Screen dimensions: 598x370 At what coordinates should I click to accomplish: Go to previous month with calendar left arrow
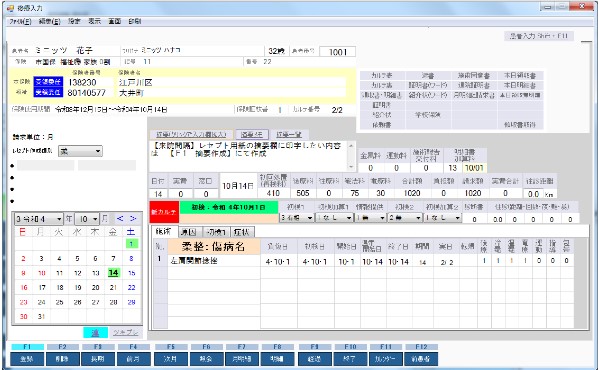(x=120, y=219)
